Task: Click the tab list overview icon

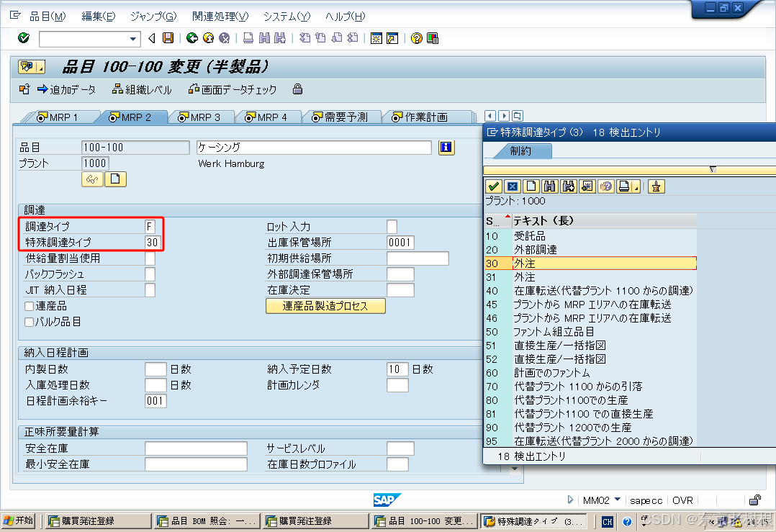Action: click(517, 116)
